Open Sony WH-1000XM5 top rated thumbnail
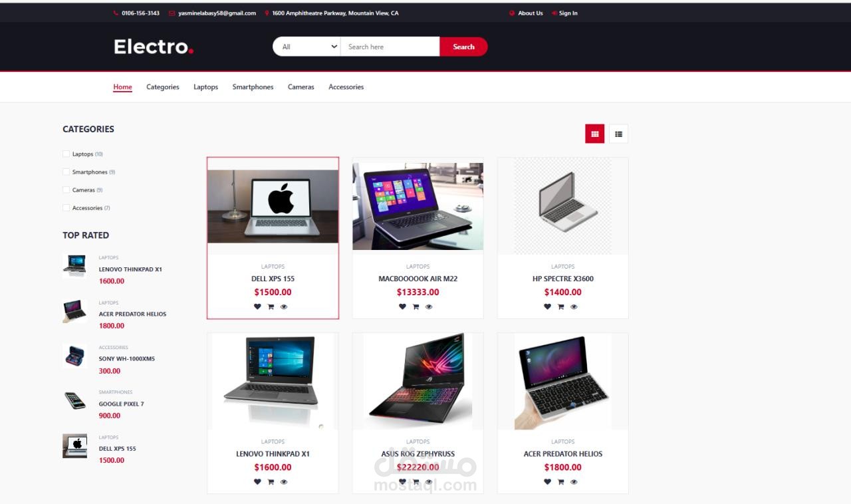The image size is (851, 504). (x=74, y=356)
